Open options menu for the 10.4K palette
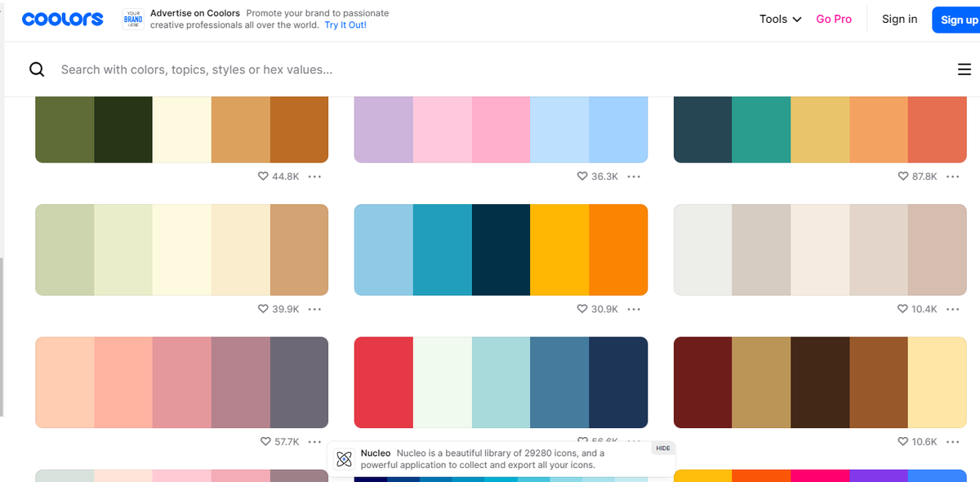Screen dimensions: 980x482 click(x=953, y=309)
